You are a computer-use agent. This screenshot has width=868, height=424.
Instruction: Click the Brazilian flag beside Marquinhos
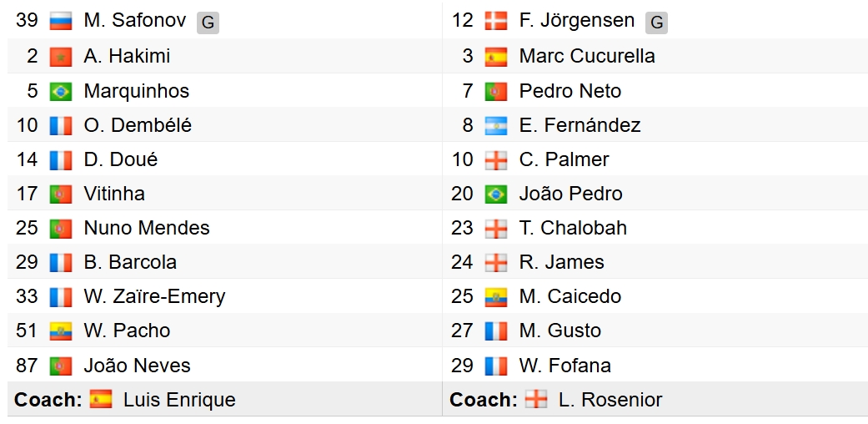coord(61,91)
